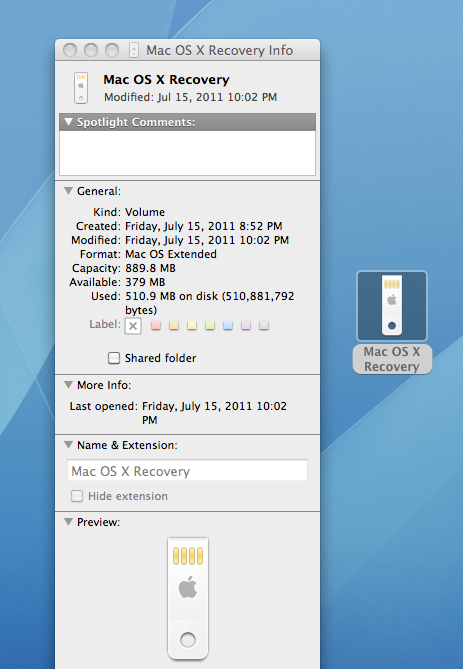
Task: Click the bold Mac OS X Recovery heading
Action: tap(166, 80)
